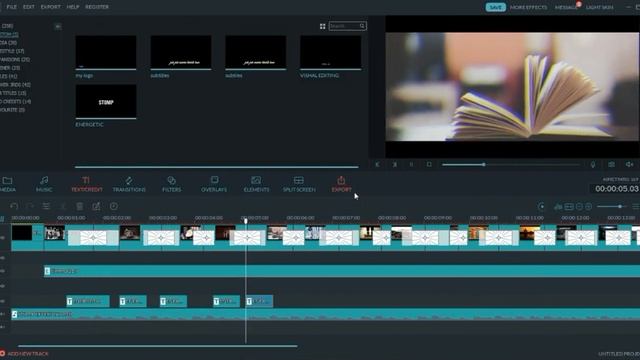The image size is (640, 360).
Task: Open the Transitions tab
Action: pyautogui.click(x=129, y=184)
